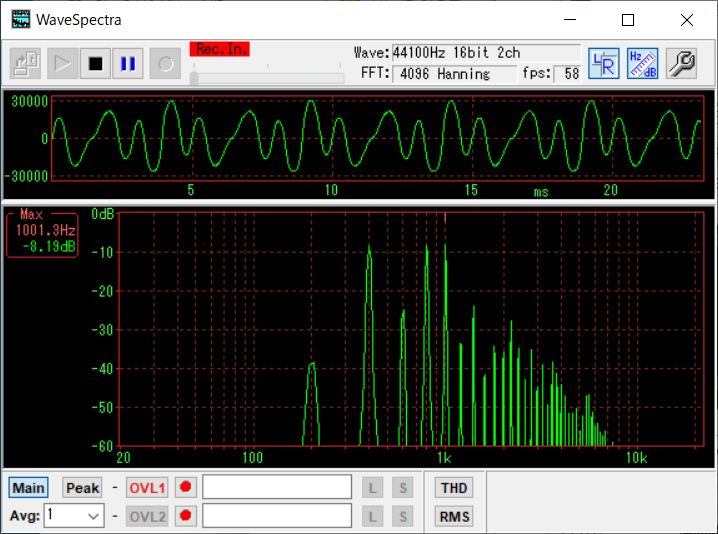Show RMS measurement

click(454, 516)
